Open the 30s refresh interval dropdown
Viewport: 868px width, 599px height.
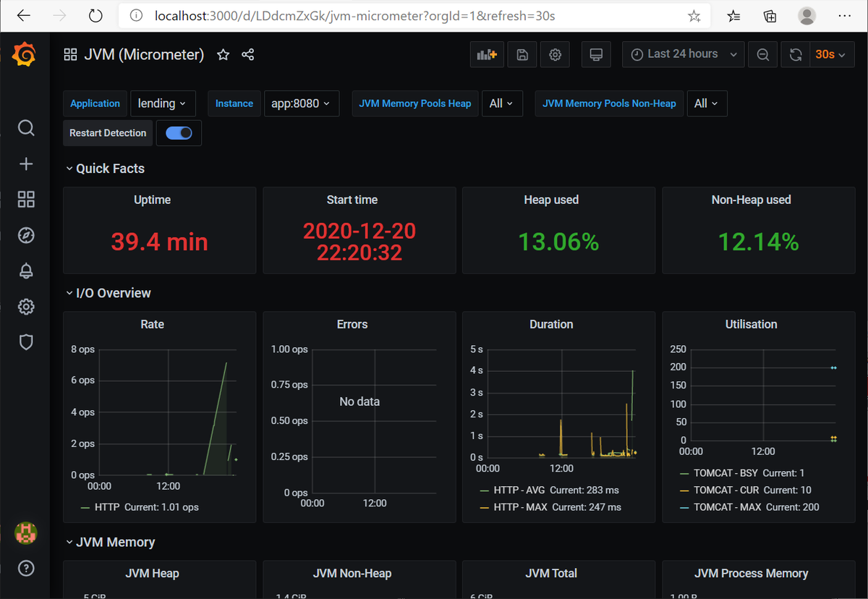coord(831,54)
